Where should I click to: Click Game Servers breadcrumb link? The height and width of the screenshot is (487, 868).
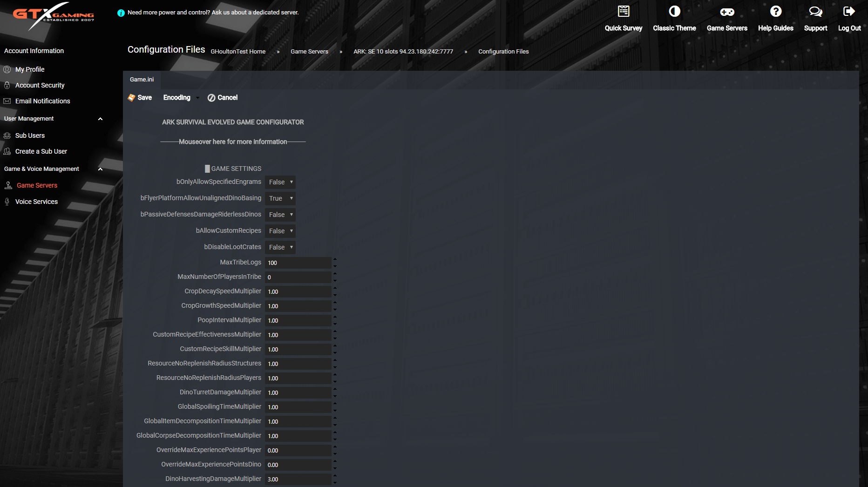point(309,52)
